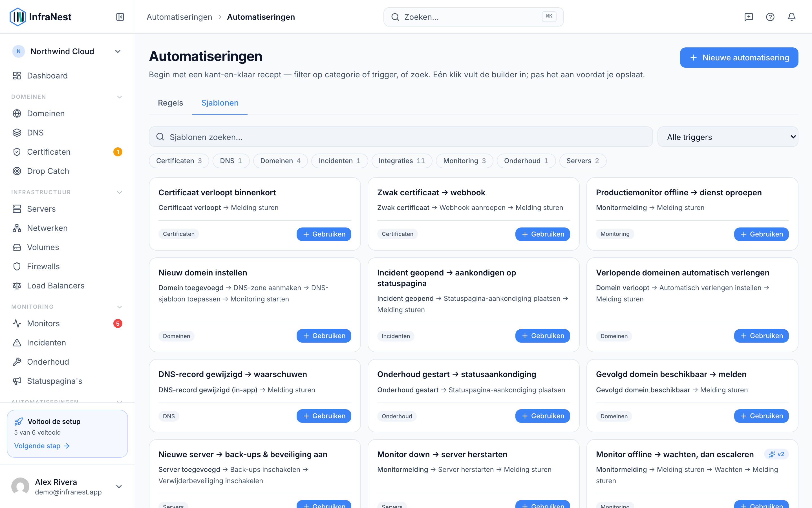Toggle the Incidenten 1 filter chip
812x508 pixels.
click(x=339, y=161)
